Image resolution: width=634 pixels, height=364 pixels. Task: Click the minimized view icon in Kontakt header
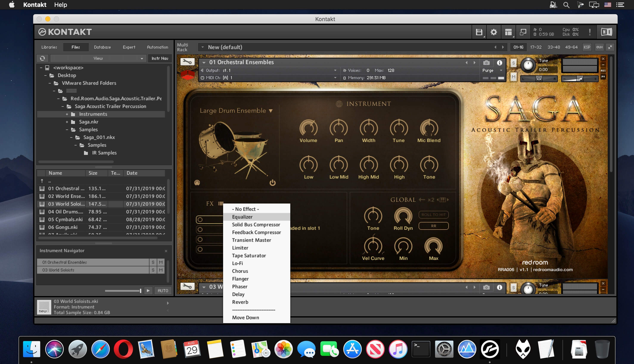[523, 32]
